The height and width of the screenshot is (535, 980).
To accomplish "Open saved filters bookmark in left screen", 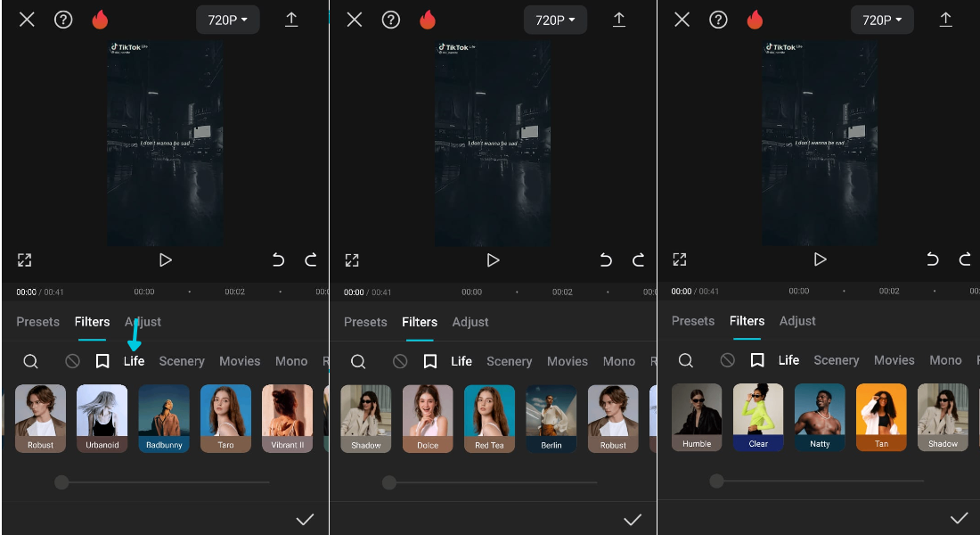I will 102,361.
